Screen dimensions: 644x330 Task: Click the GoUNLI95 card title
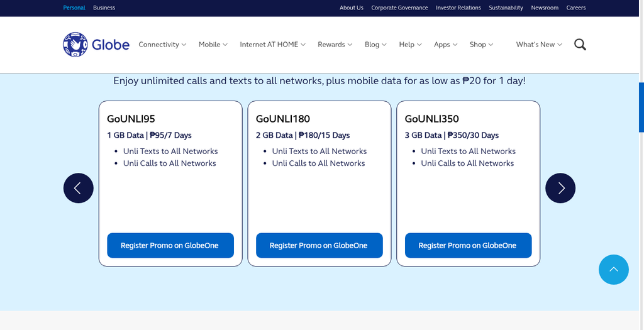click(x=131, y=119)
